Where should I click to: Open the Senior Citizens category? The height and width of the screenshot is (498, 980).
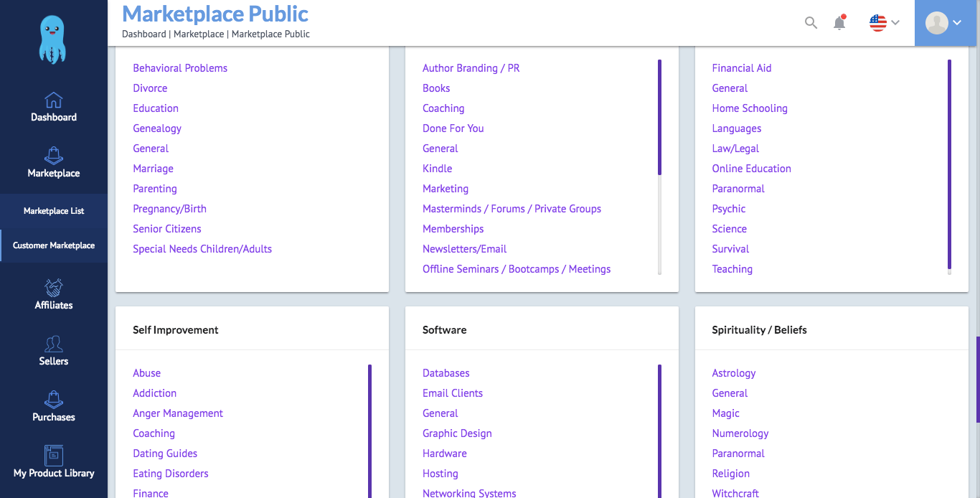pos(167,229)
